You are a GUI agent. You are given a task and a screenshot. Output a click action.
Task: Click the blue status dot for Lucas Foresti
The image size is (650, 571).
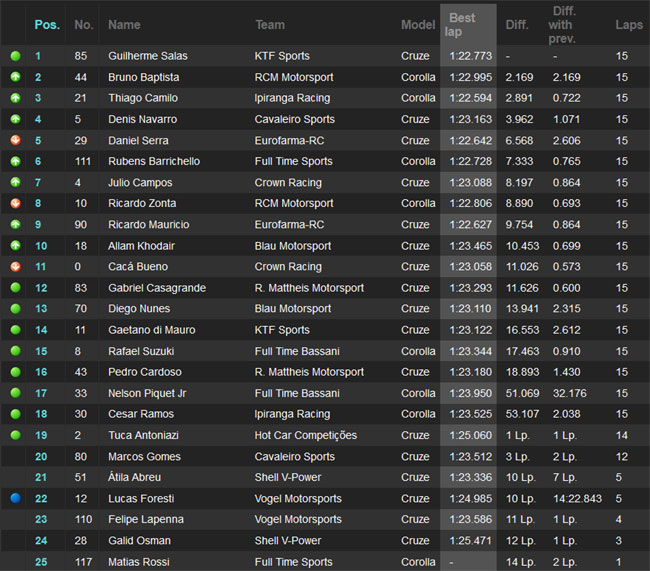(x=15, y=498)
